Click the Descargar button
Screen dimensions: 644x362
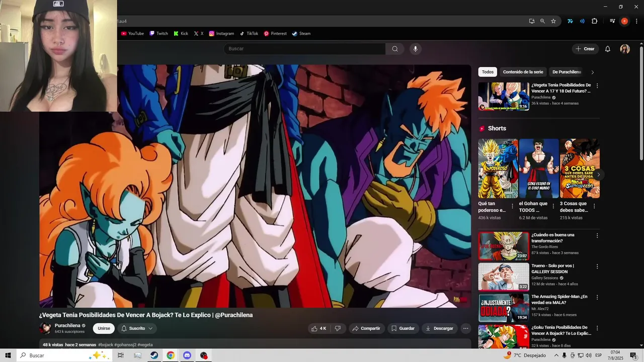click(x=439, y=328)
